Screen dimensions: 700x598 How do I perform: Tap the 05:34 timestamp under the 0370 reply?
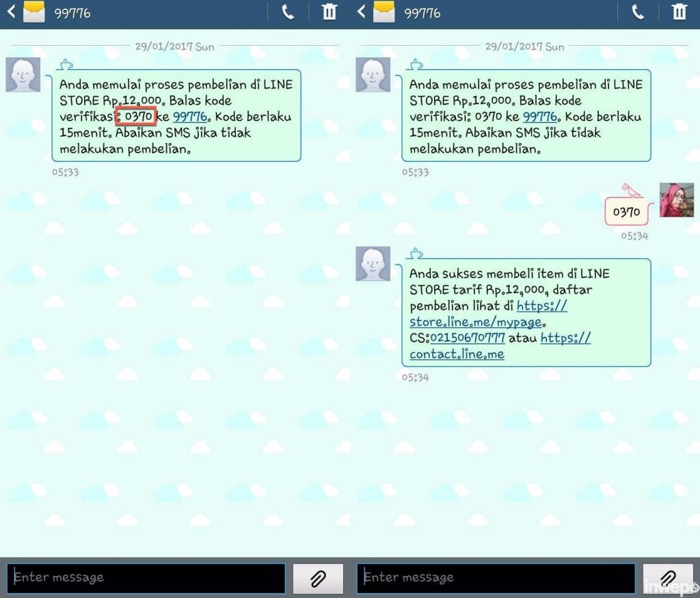634,236
